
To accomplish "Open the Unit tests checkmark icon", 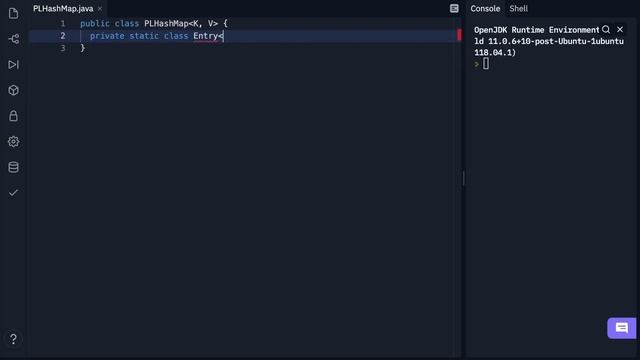I will pyautogui.click(x=13, y=193).
